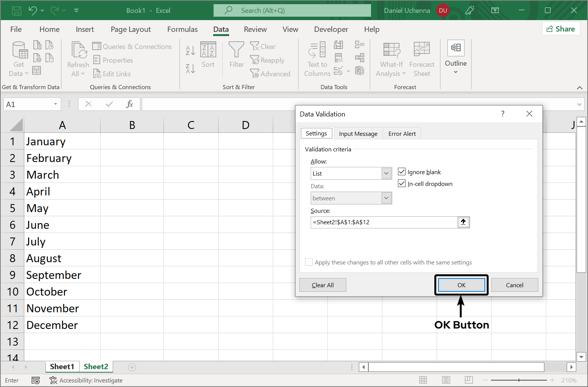Disable In-cell dropdown

tap(401, 183)
